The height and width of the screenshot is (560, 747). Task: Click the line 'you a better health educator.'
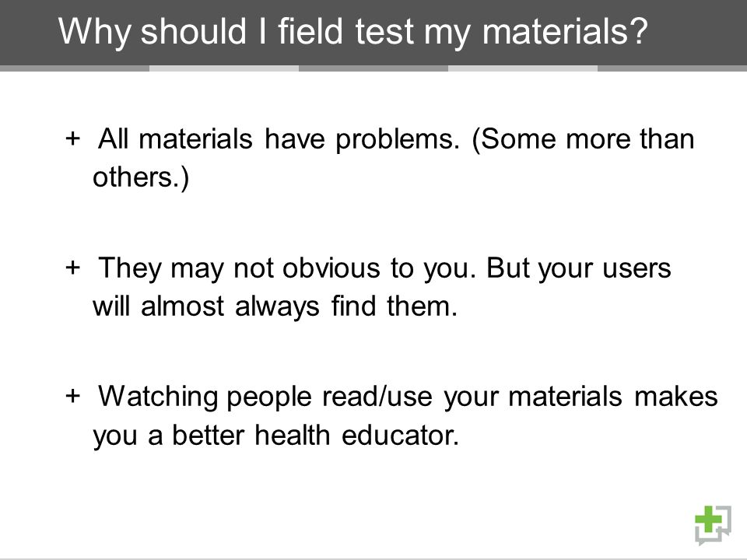pos(275,436)
